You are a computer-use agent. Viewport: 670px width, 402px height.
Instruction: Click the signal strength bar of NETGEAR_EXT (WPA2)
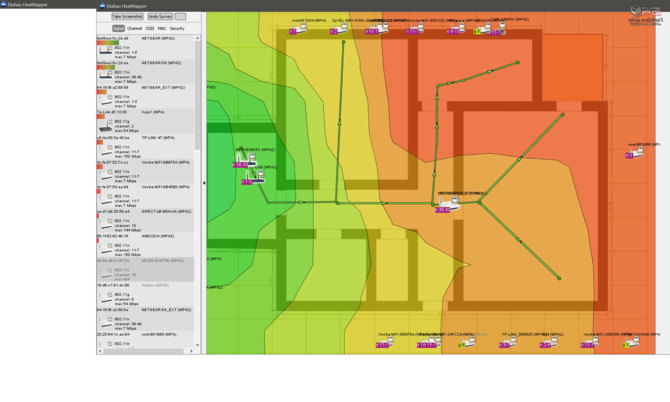coord(101,92)
